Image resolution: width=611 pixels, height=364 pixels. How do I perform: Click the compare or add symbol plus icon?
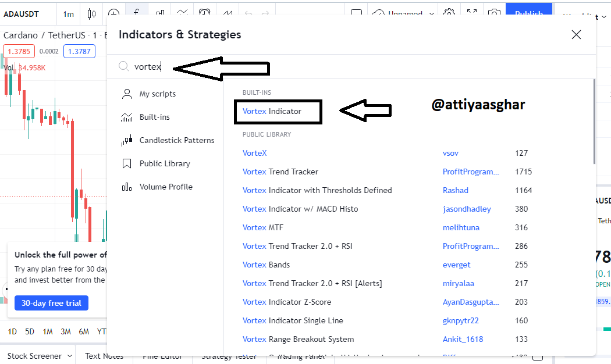[114, 14]
